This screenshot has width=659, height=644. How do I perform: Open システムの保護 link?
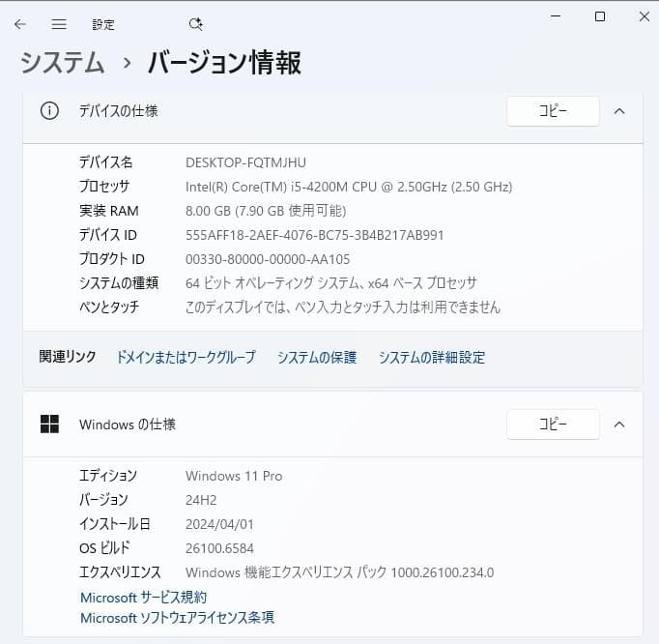(317, 357)
